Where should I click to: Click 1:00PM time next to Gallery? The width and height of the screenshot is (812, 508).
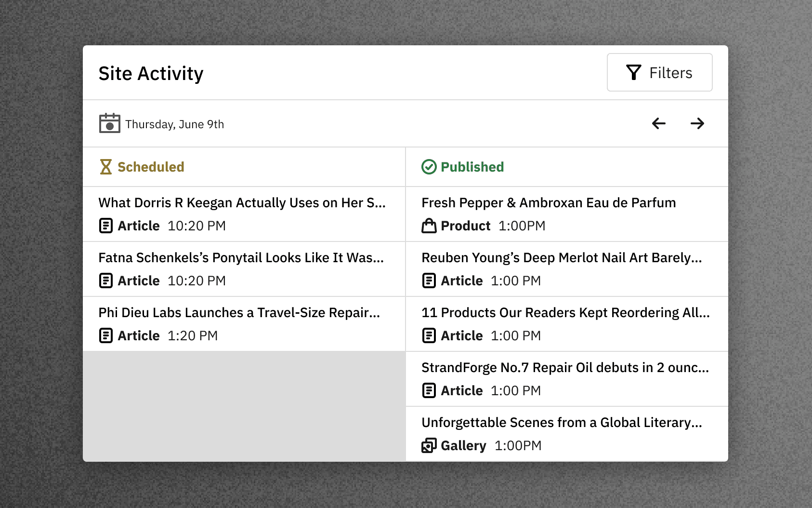point(518,446)
